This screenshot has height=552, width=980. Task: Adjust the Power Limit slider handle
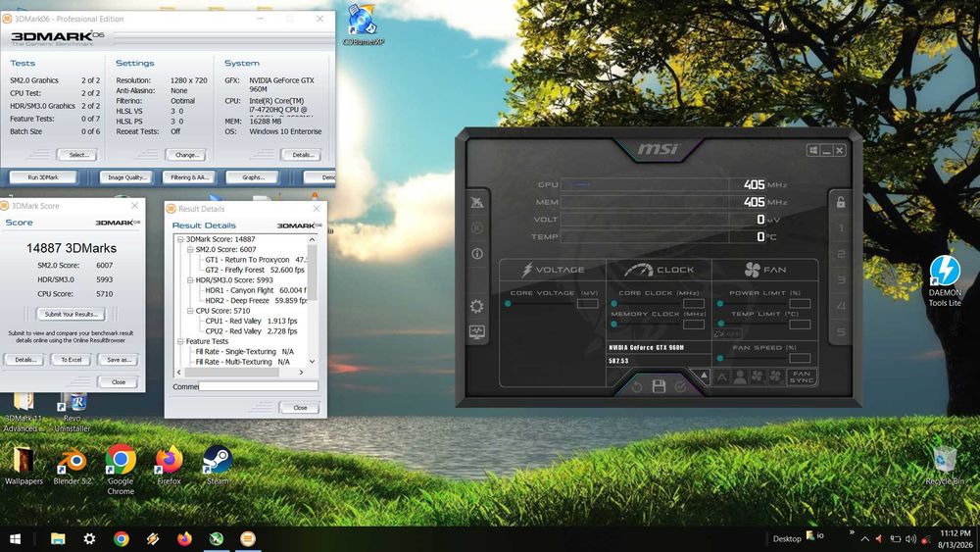click(720, 303)
